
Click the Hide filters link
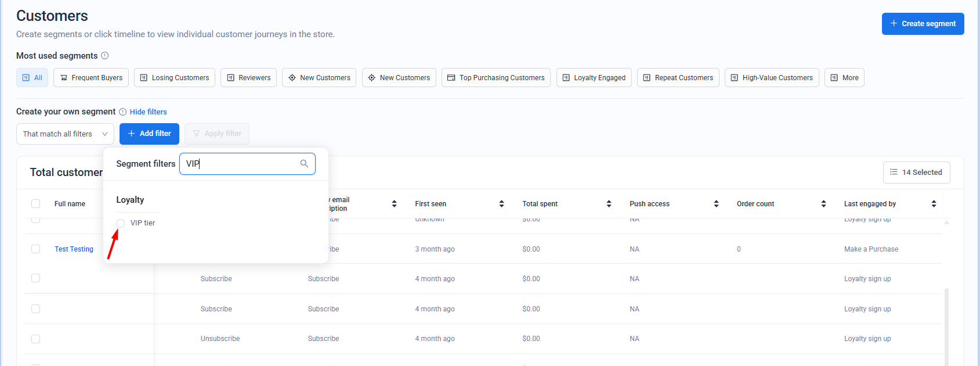148,112
